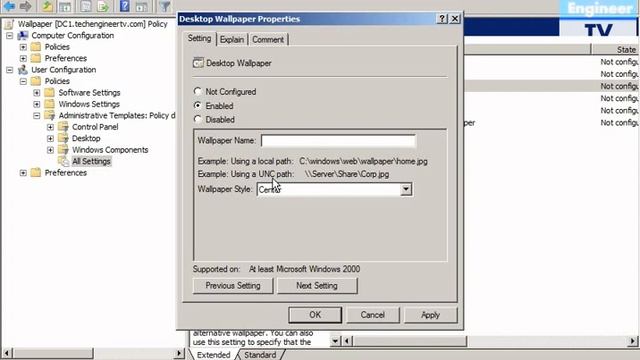
Task: Click the Apply button
Action: [430, 315]
